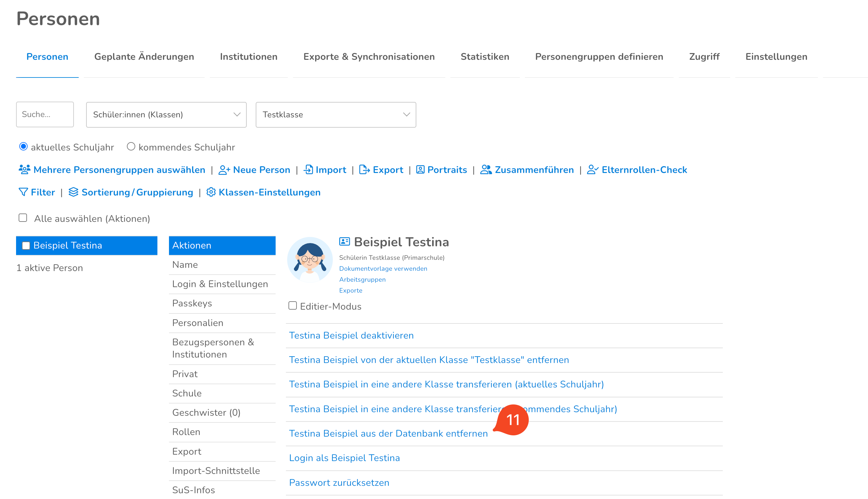Click the Portraits picture icon

click(x=420, y=170)
